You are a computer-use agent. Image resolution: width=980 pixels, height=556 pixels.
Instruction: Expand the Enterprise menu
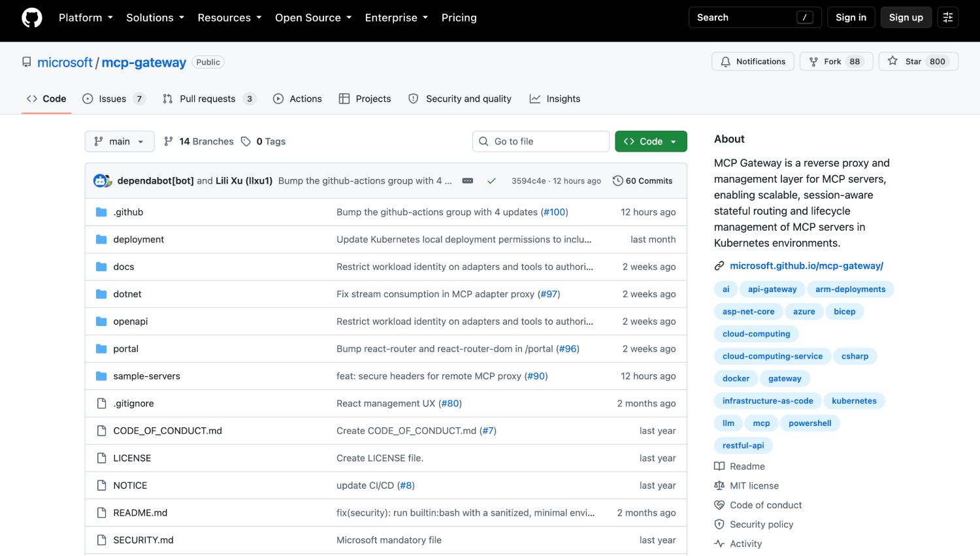396,18
